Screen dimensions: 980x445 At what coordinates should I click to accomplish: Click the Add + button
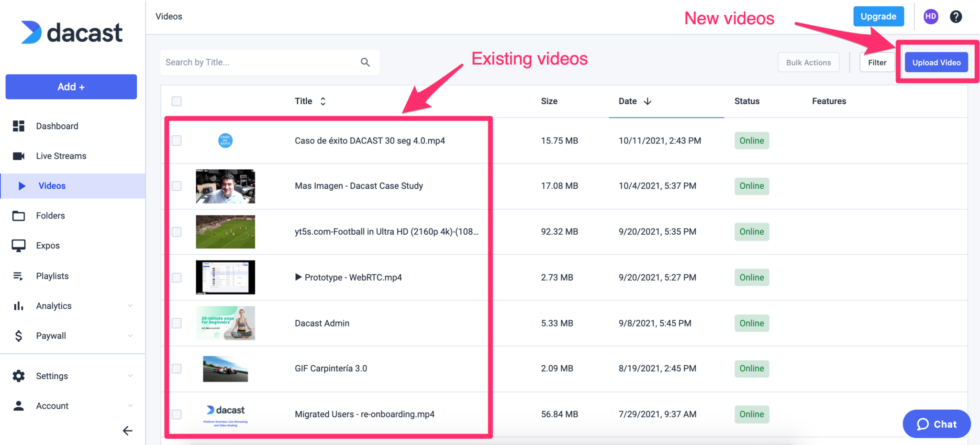click(x=71, y=87)
